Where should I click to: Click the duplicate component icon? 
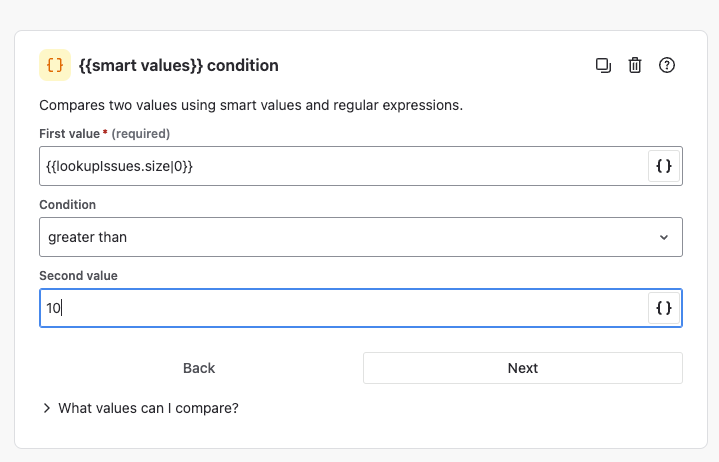pos(603,65)
